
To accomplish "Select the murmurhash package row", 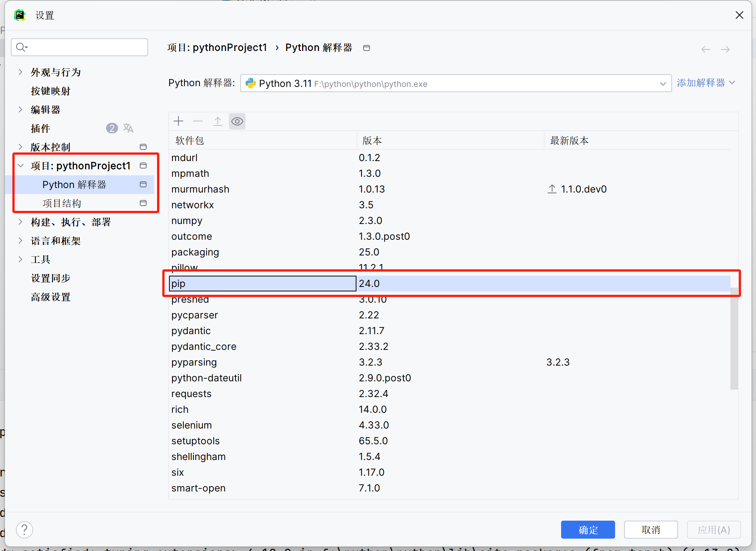I will pyautogui.click(x=450, y=189).
